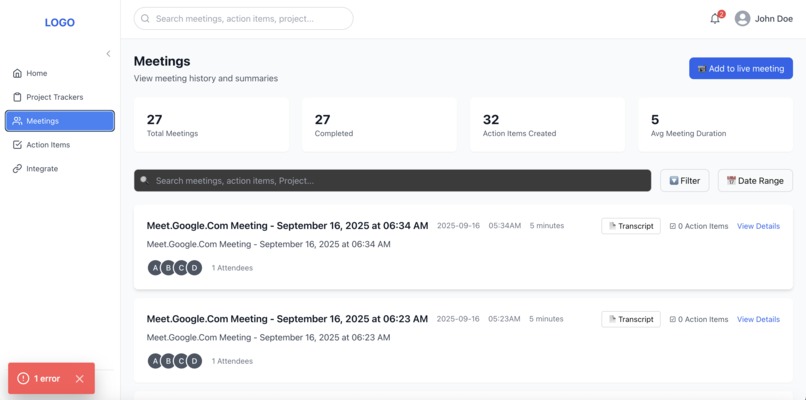This screenshot has height=400, width=806.
Task: Click the Add to live meeting button
Action: click(x=741, y=68)
